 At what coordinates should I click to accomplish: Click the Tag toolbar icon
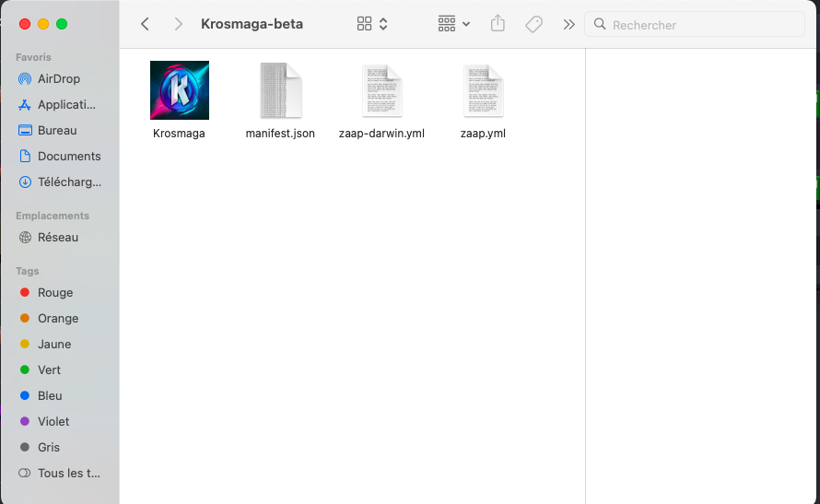point(534,24)
